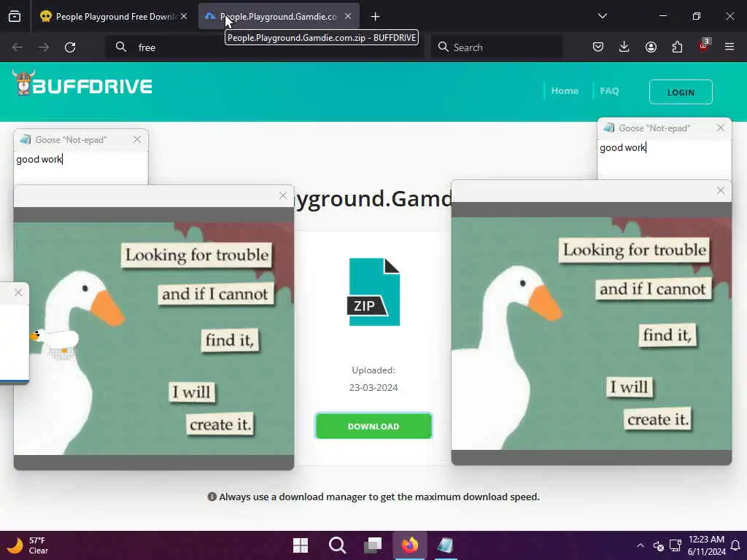Open a new browser tab
This screenshot has width=747, height=560.
click(x=376, y=17)
